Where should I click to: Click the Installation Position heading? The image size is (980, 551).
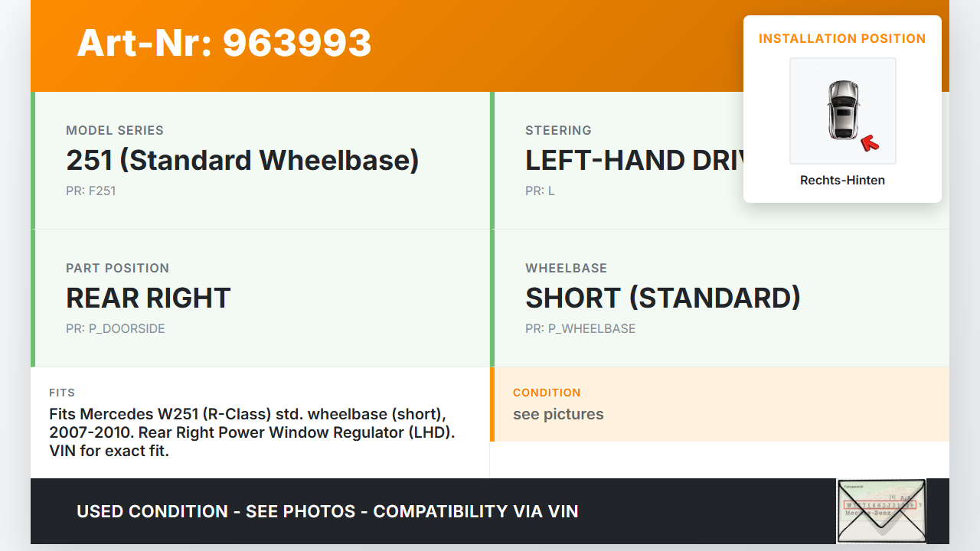click(842, 39)
